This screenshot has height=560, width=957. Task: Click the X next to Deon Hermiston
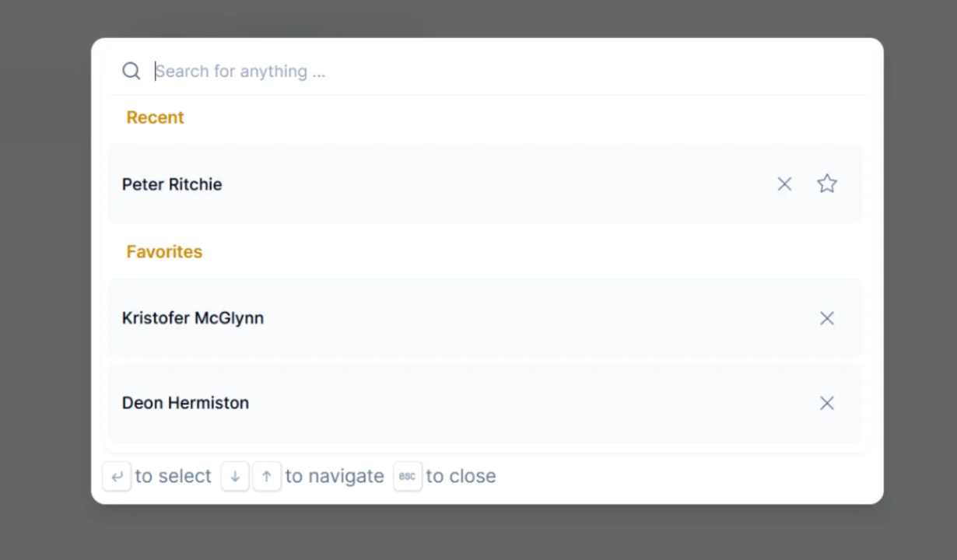click(826, 403)
